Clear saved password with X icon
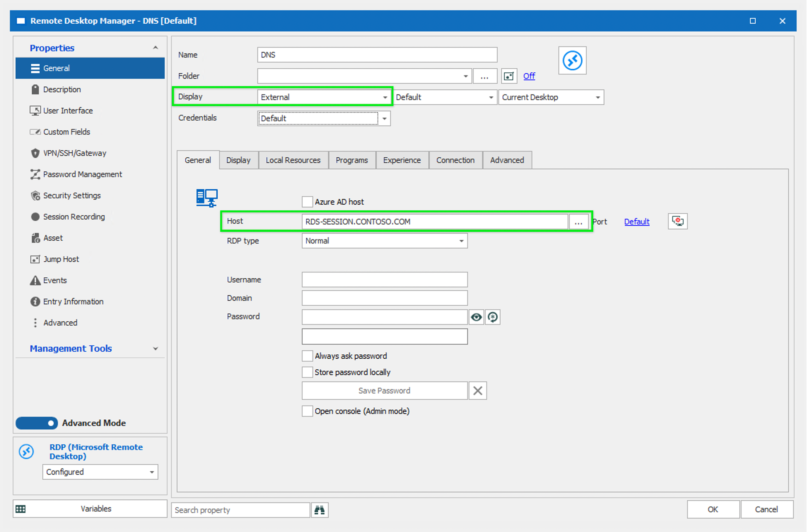 (477, 391)
